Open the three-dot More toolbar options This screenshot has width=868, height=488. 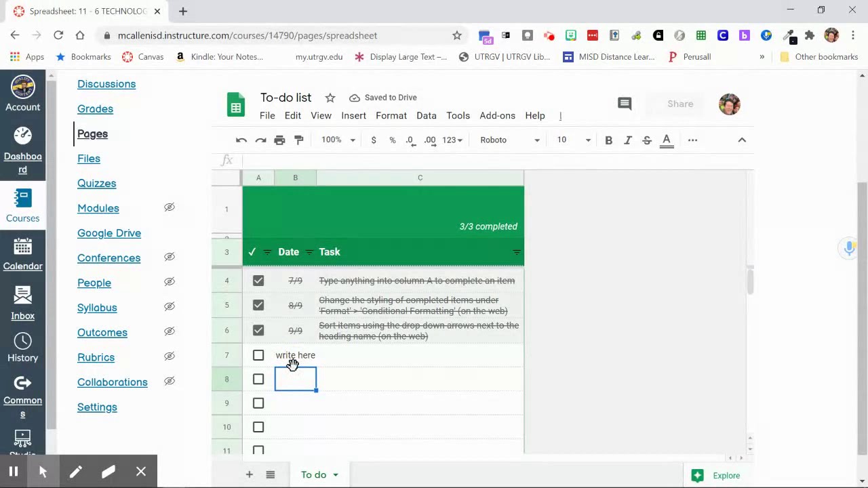(x=692, y=140)
